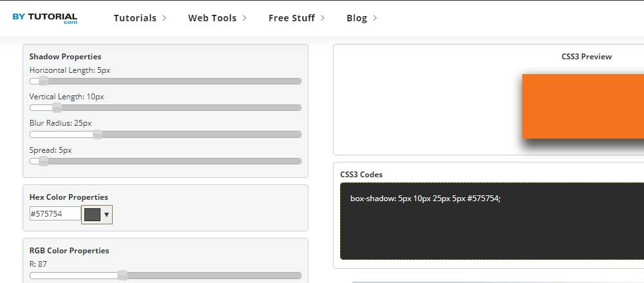Screen dimensions: 644x283
Task: Click the chevron beside Blog
Action: (375, 18)
